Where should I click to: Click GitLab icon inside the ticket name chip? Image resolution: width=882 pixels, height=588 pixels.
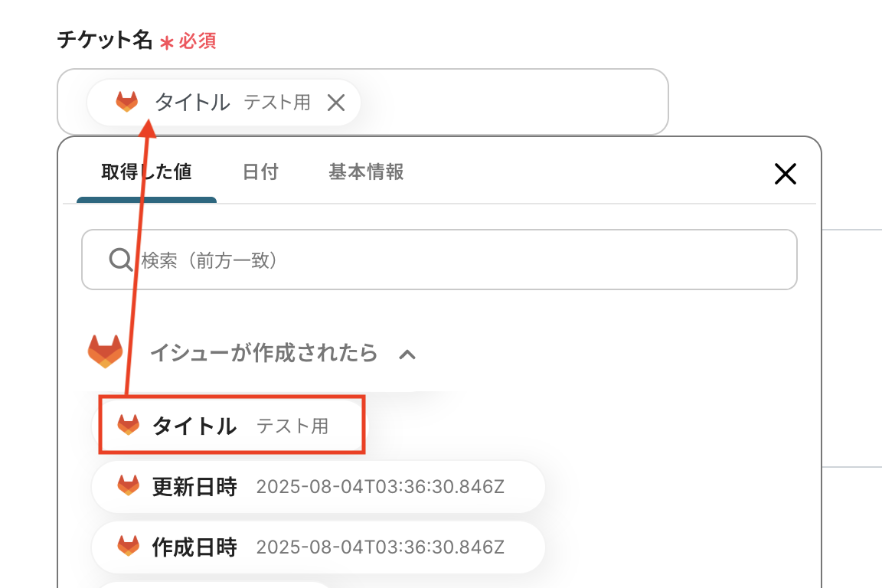[x=127, y=101]
